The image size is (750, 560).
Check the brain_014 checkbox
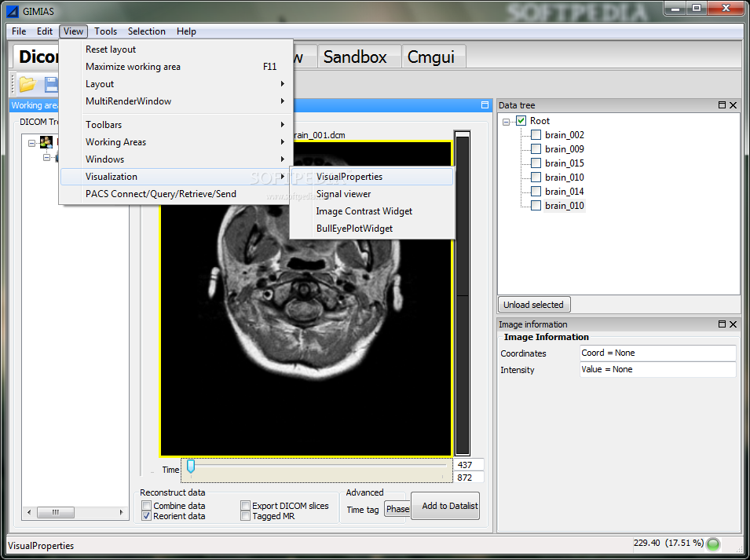pyautogui.click(x=536, y=192)
